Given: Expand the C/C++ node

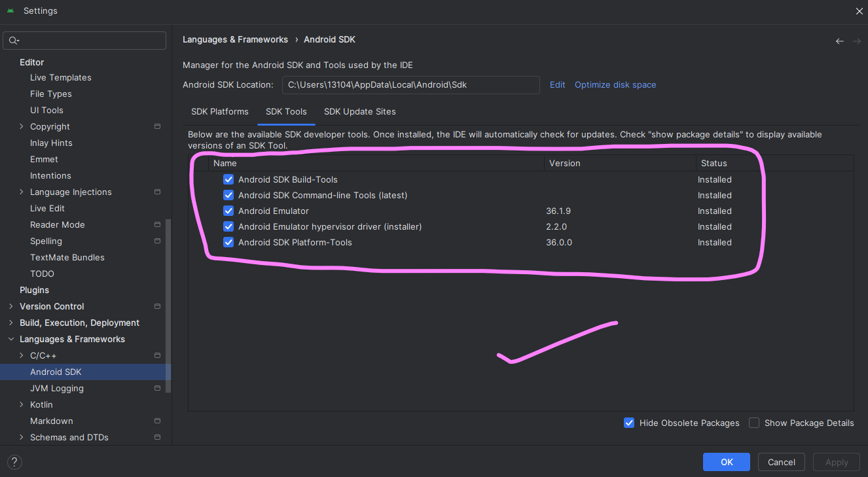Looking at the screenshot, I should coord(22,355).
